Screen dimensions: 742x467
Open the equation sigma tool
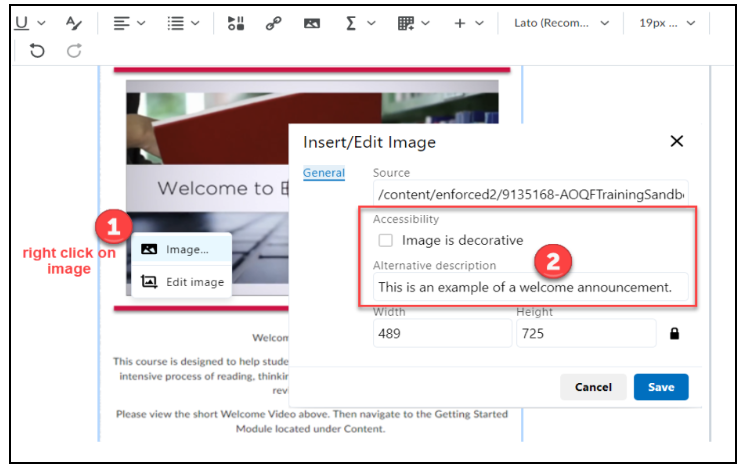[x=352, y=23]
